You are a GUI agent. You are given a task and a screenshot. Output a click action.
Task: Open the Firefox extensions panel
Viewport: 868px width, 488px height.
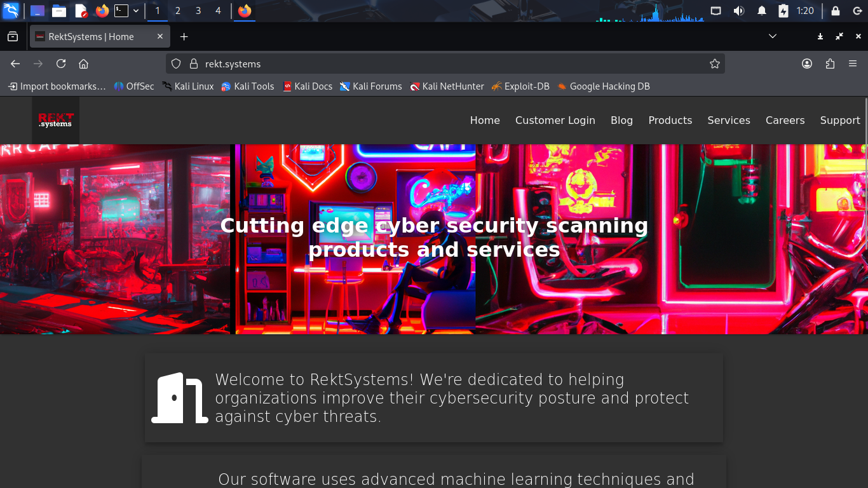pos(830,64)
